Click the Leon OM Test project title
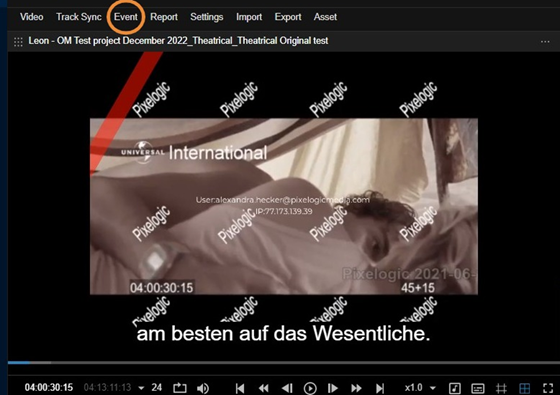This screenshot has width=560, height=395. (x=178, y=41)
